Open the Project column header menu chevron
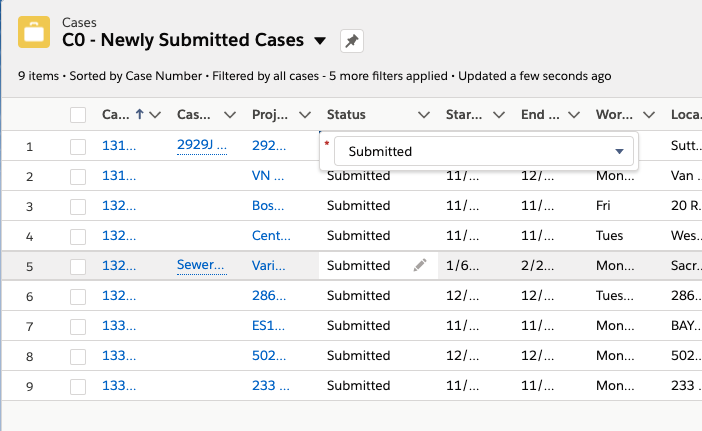This screenshot has width=702, height=431. tap(305, 115)
